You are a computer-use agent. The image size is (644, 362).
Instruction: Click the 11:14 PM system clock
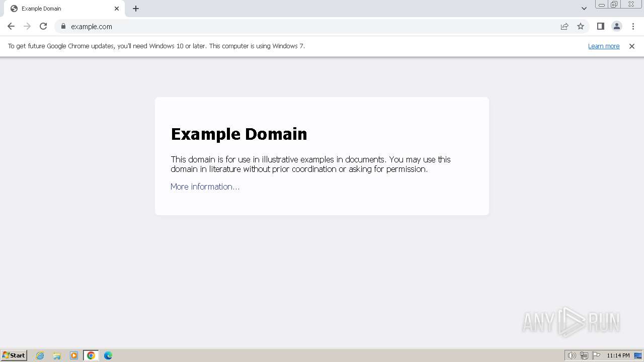click(618, 355)
